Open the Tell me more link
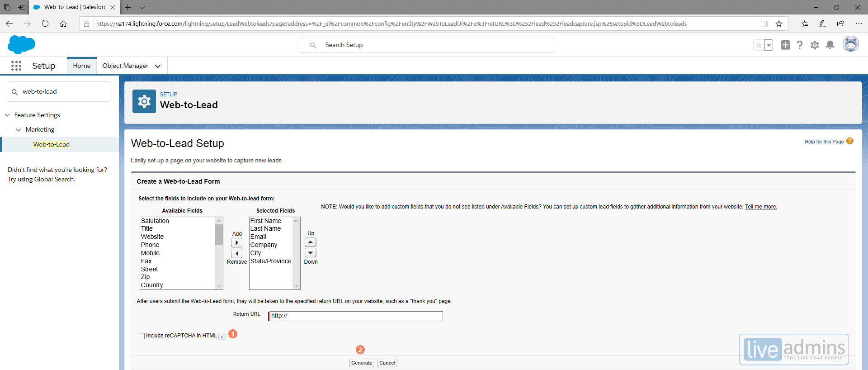 pos(761,207)
